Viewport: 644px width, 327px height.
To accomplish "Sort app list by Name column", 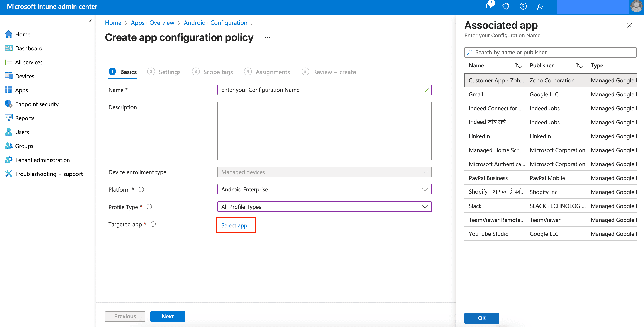I will pos(518,66).
